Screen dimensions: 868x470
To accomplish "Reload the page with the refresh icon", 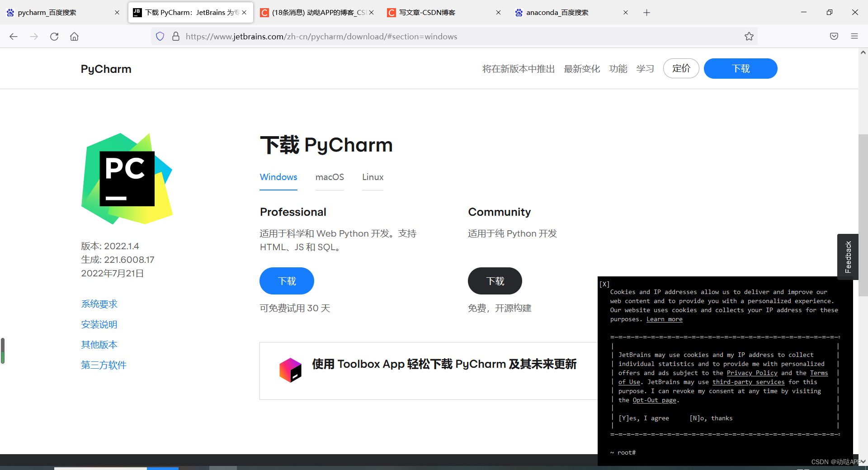I will coord(54,37).
